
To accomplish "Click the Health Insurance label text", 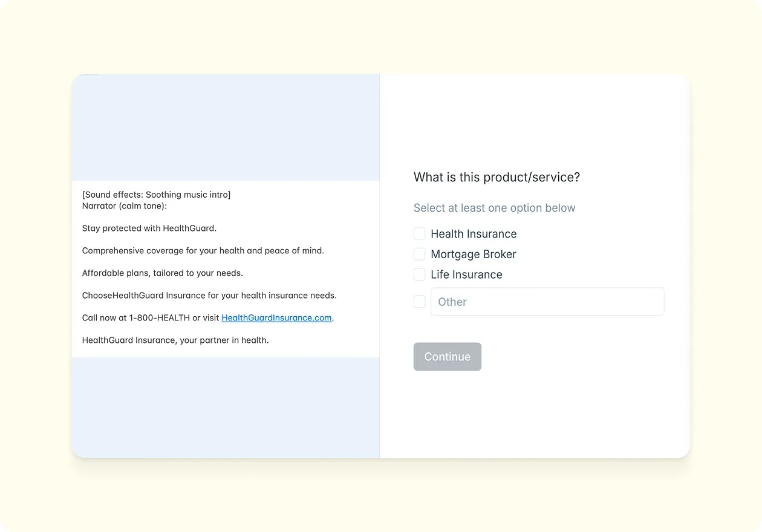I will coord(474,233).
